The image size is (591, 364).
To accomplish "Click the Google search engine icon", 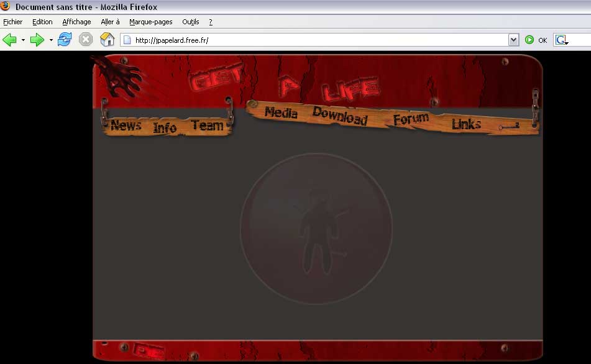I will (x=561, y=40).
